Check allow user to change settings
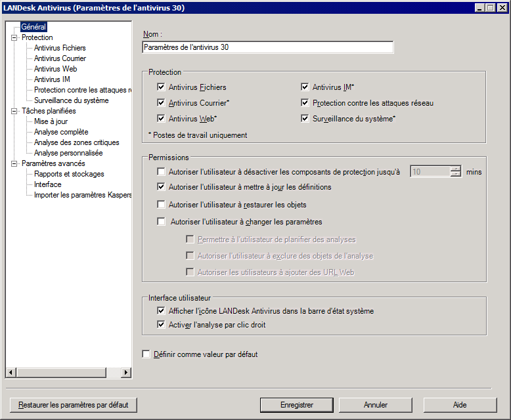Screen dimensions: 511x420 [161, 222]
